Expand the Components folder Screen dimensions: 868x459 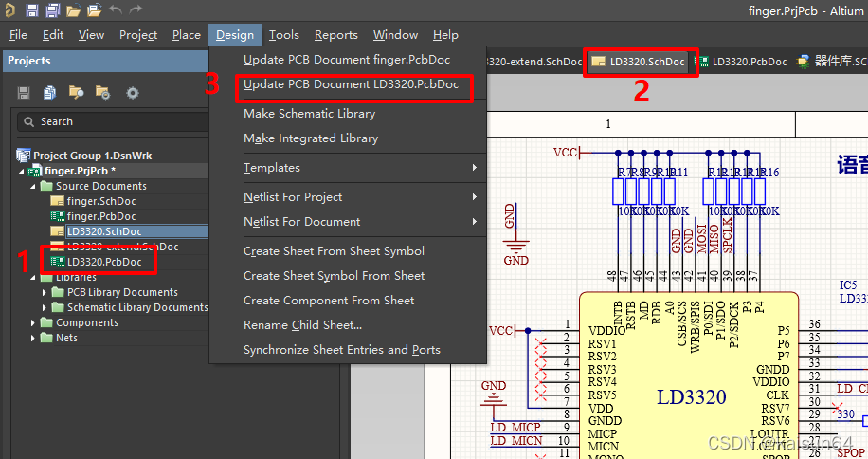(x=32, y=322)
